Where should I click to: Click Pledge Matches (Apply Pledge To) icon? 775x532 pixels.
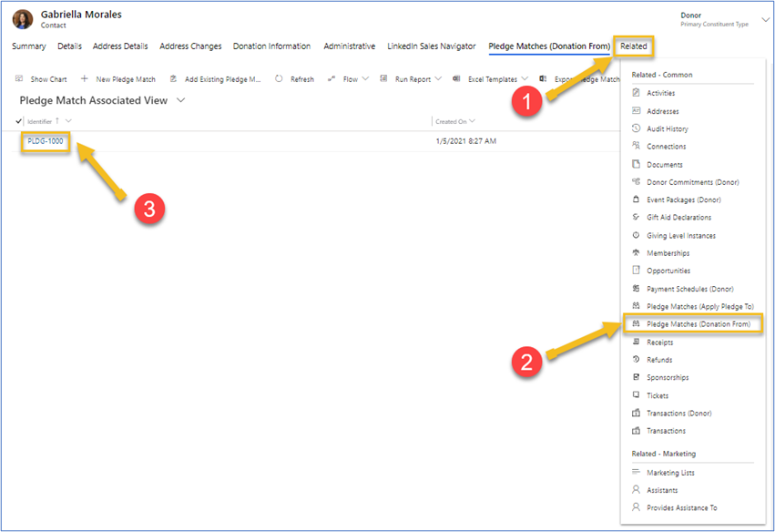pos(636,306)
